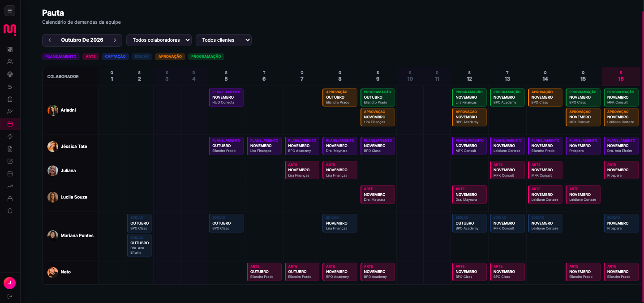644x303 pixels.
Task: Open the calendar-days grid icon in sidebar
Action: point(10,173)
